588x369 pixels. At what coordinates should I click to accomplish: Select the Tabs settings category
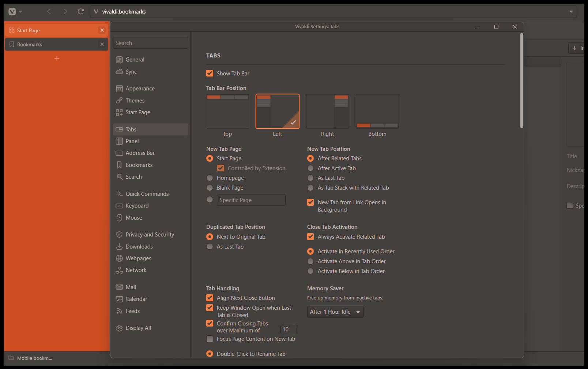click(151, 130)
